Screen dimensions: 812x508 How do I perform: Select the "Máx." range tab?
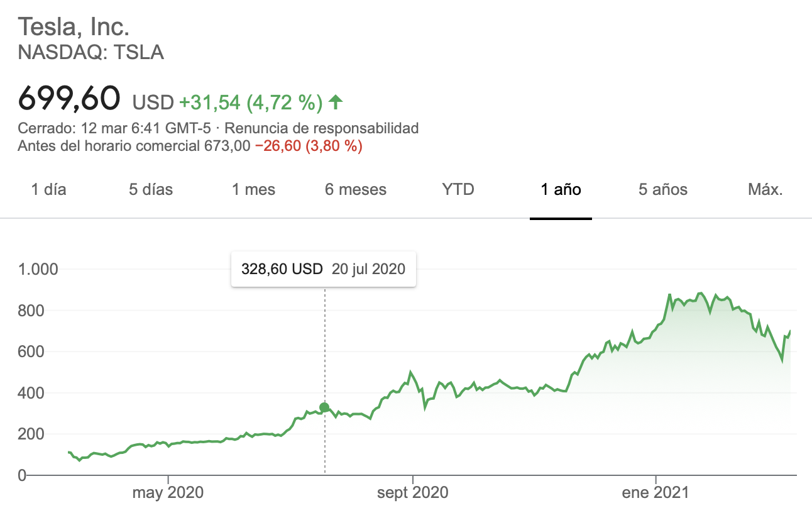(x=765, y=189)
